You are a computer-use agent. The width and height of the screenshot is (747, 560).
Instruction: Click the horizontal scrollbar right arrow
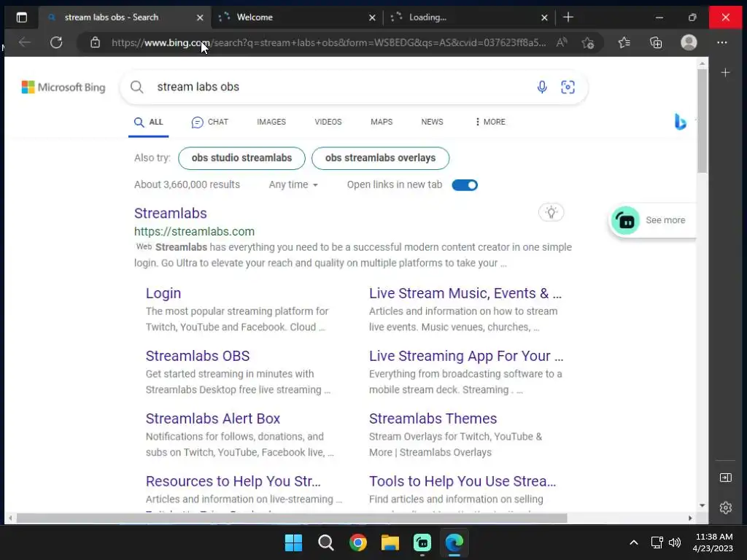[x=690, y=518]
